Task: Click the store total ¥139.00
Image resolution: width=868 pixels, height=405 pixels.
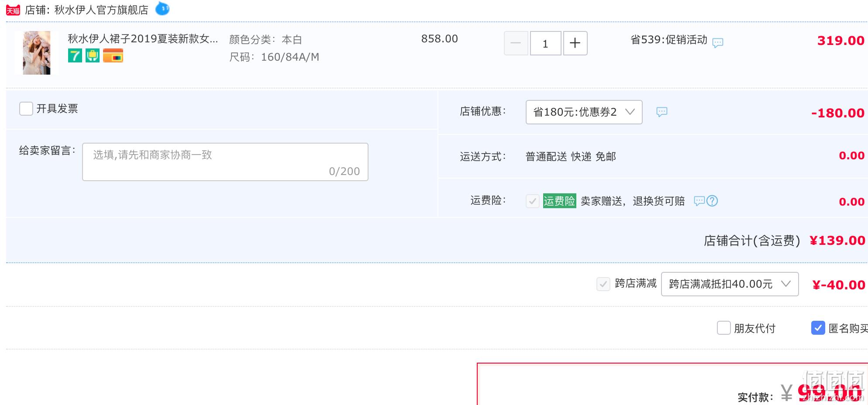Action: coord(837,240)
